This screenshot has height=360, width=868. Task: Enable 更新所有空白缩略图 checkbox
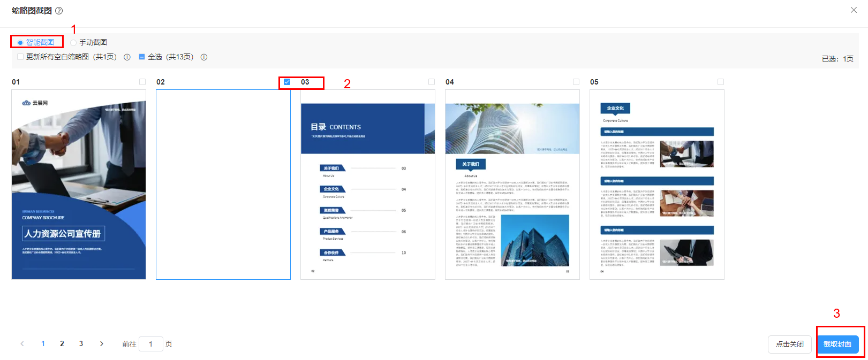click(20, 57)
